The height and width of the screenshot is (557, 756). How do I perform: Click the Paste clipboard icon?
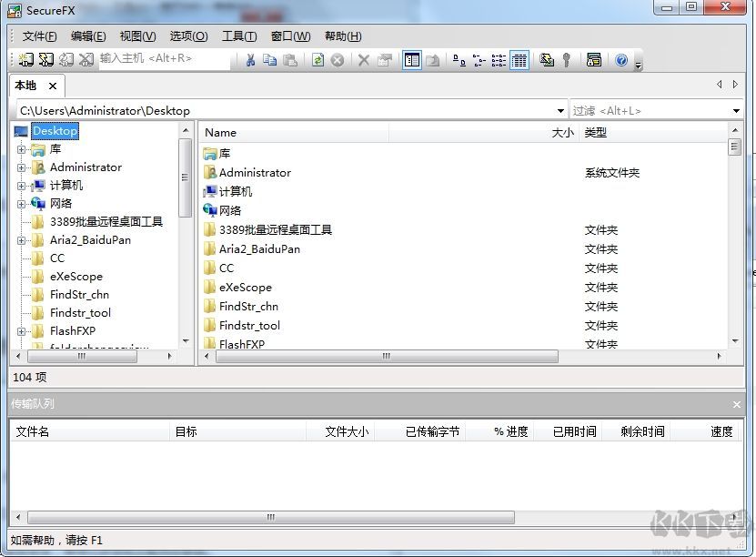(290, 60)
